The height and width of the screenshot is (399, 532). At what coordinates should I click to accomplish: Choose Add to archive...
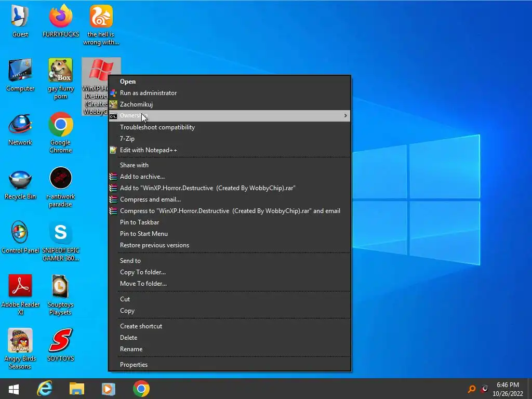[230, 177]
